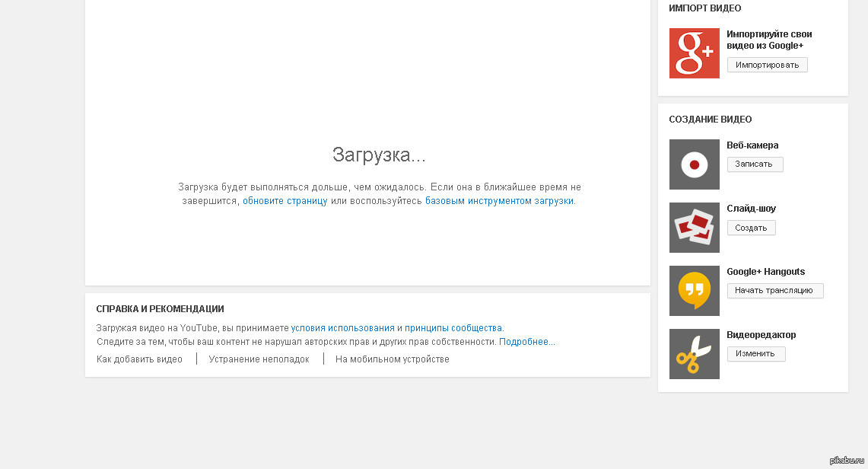Click the Видеоредактор title text
The image size is (868, 469).
(x=761, y=335)
